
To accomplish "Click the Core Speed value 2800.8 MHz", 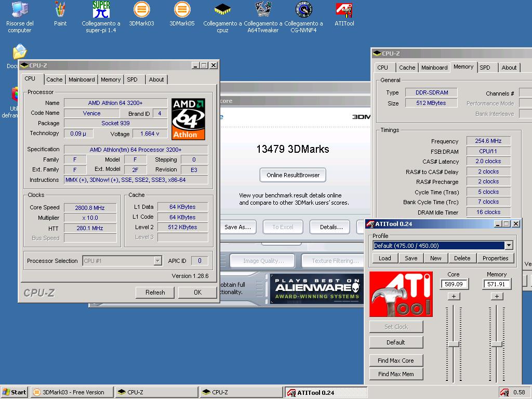I will pos(90,208).
